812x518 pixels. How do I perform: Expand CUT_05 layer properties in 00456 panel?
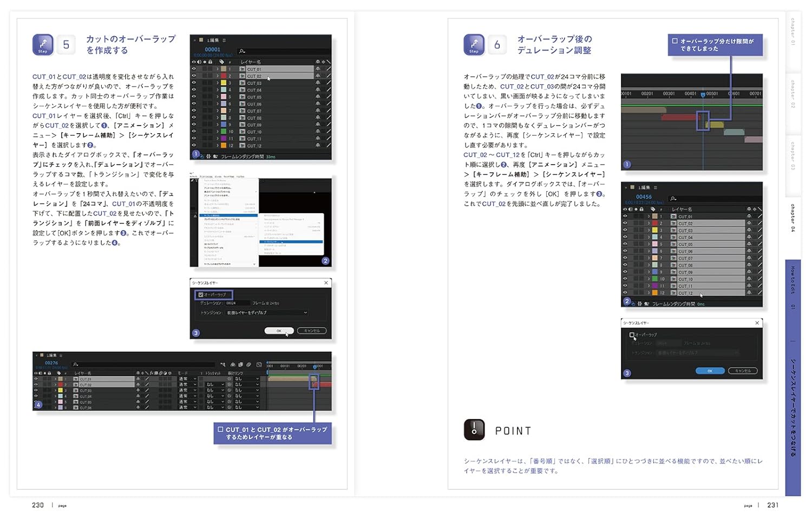click(x=649, y=245)
